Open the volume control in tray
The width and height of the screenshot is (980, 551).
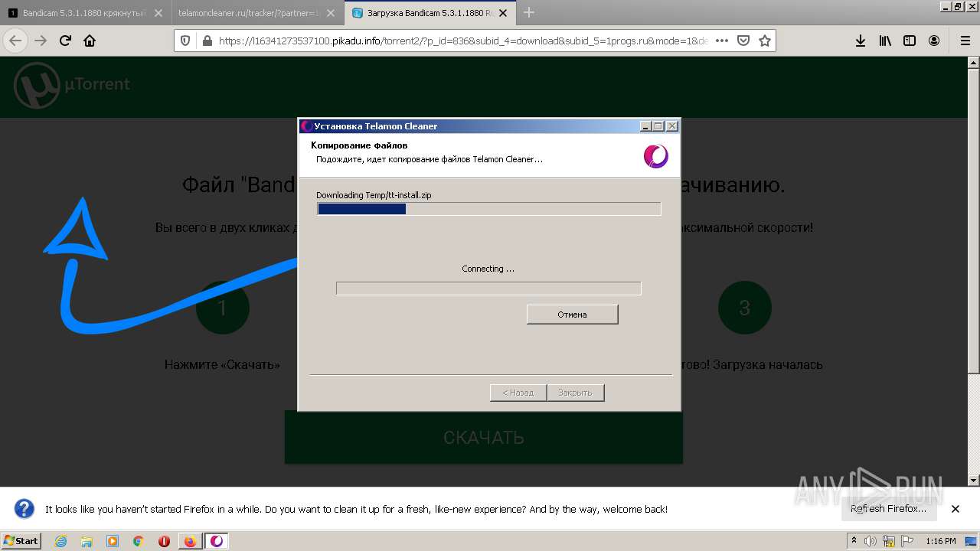[x=871, y=541]
